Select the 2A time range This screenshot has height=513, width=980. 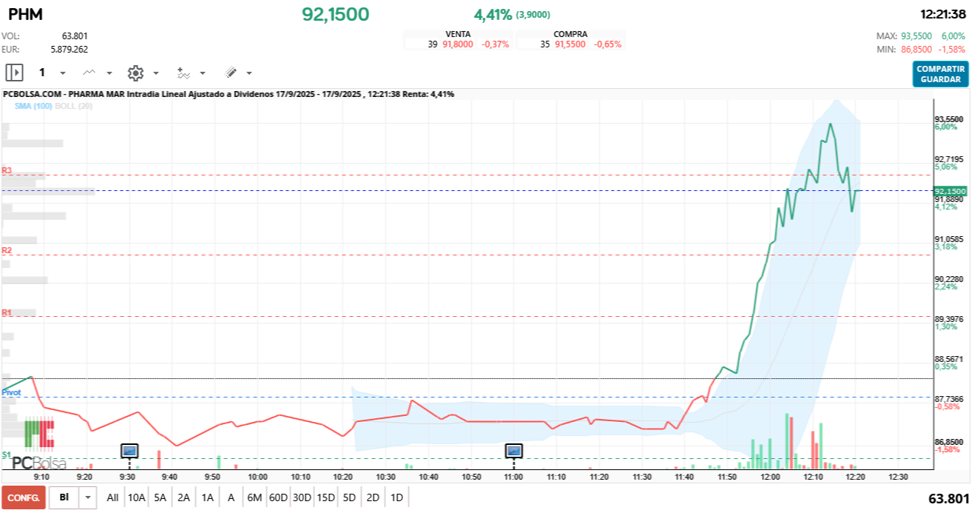pyautogui.click(x=183, y=497)
